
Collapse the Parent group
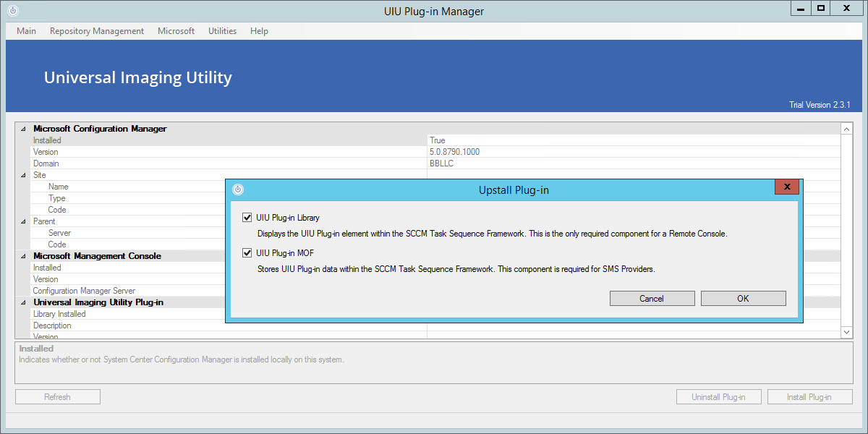pos(23,221)
